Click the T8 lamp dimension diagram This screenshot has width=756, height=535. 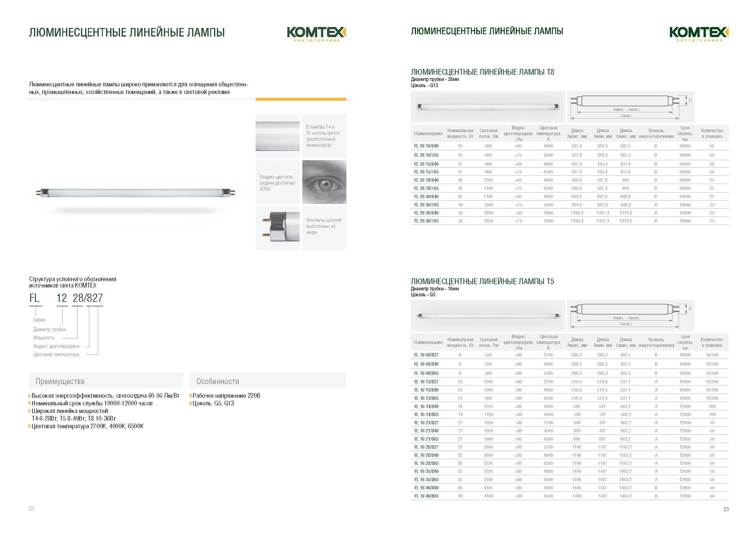coord(630,107)
